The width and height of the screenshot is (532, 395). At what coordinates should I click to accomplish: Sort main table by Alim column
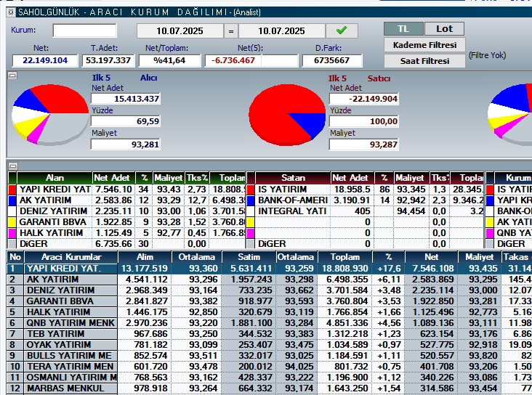[145, 257]
